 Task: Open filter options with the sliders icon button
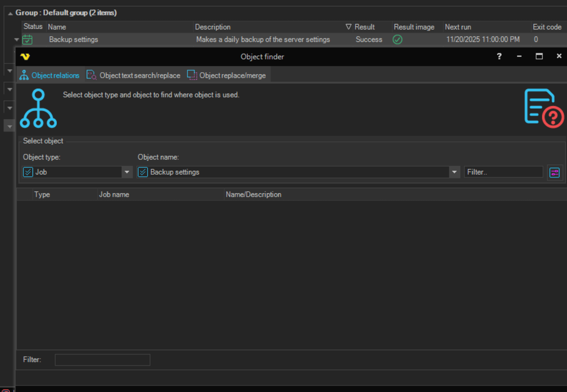point(555,172)
